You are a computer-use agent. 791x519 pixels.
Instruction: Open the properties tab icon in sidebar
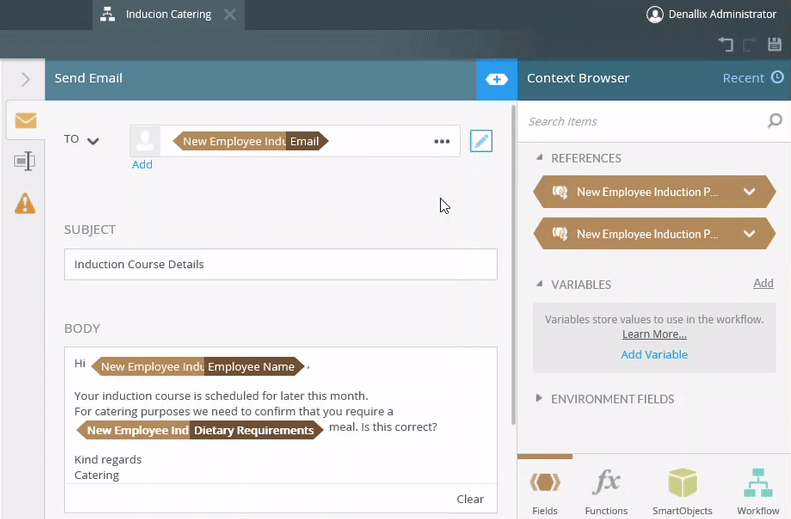pyautogui.click(x=25, y=161)
